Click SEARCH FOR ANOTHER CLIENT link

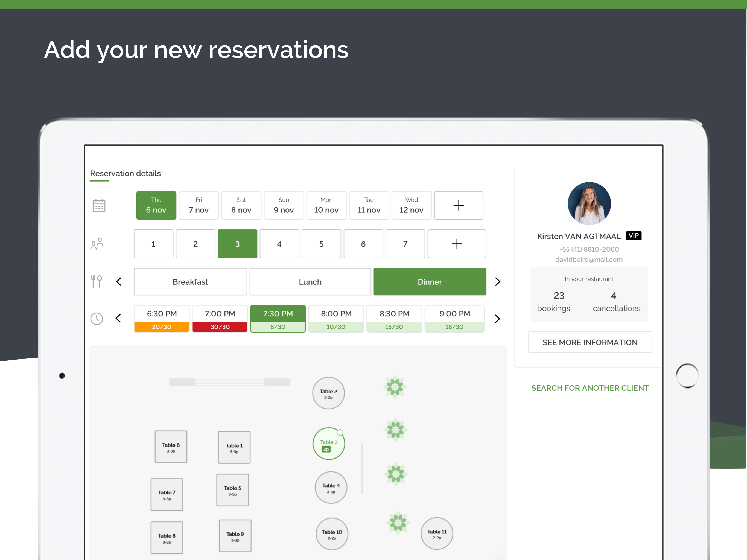click(x=590, y=388)
